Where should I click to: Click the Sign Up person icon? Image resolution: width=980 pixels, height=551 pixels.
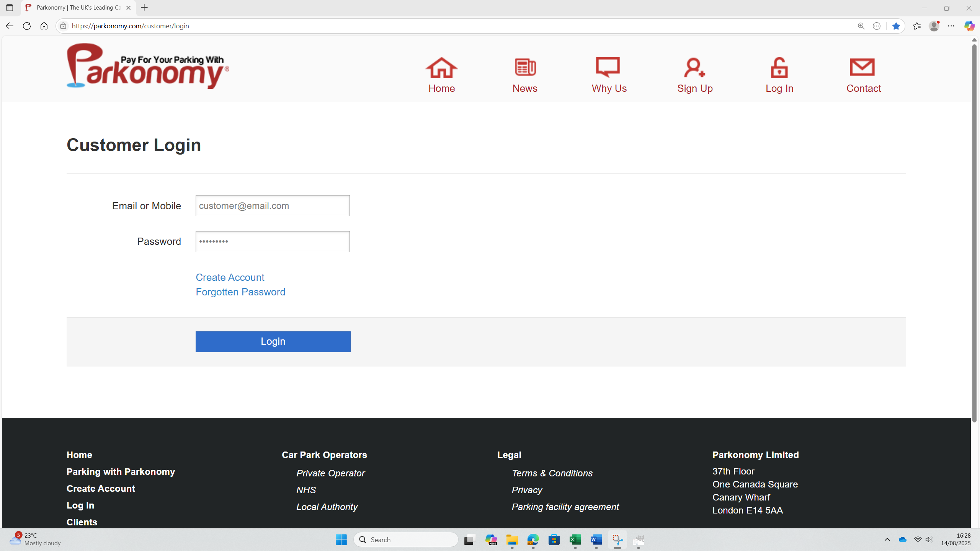[694, 67]
